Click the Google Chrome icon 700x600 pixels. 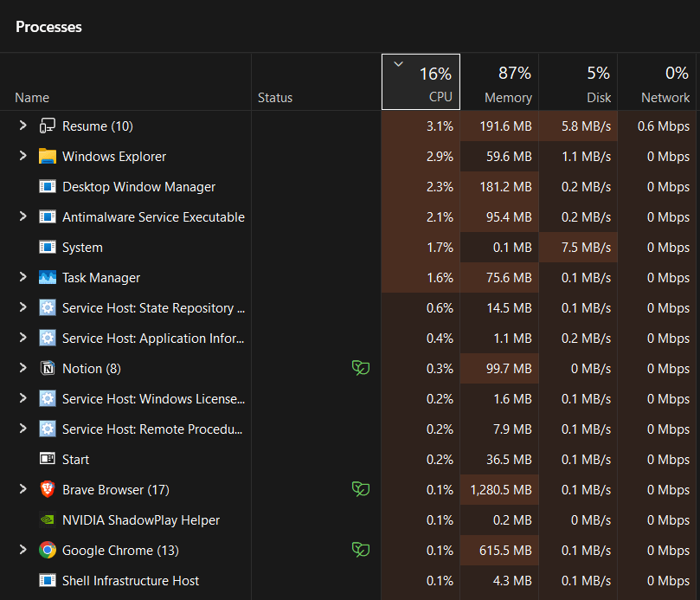(x=49, y=550)
